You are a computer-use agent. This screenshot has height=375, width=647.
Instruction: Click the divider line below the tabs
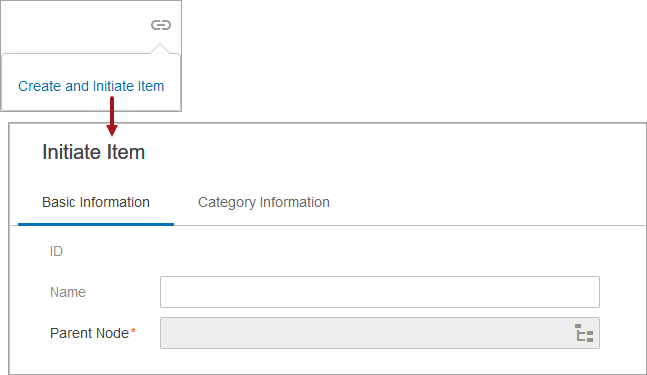pyautogui.click(x=410, y=226)
